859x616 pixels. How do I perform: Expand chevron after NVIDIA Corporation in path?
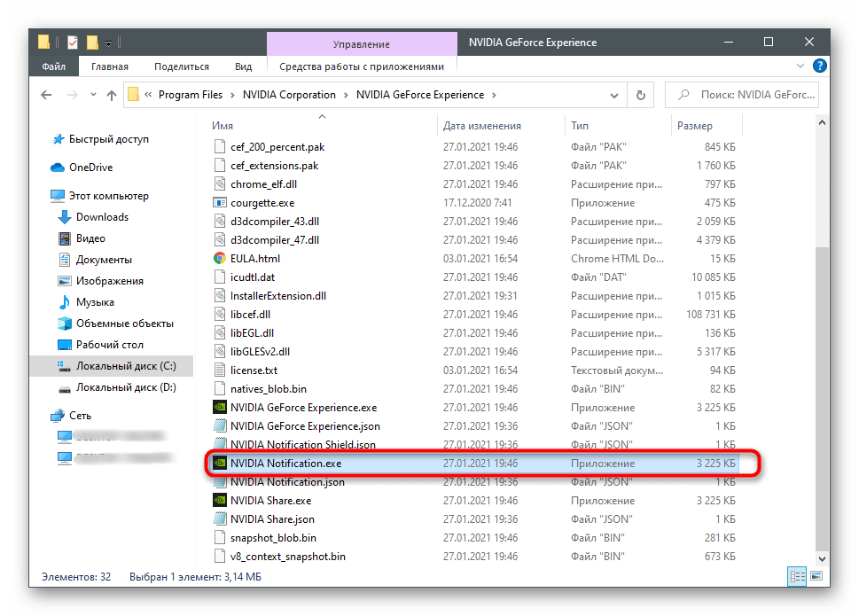346,95
